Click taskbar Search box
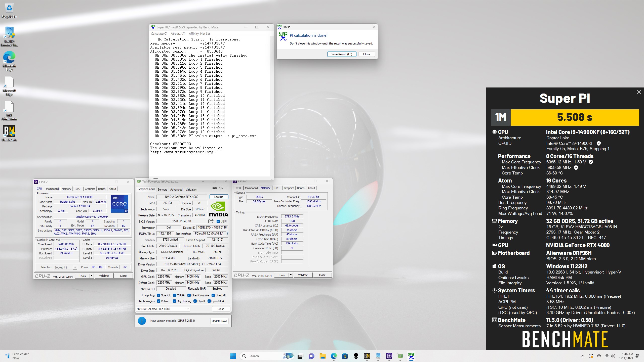The width and height of the screenshot is (644, 362). click(267, 356)
